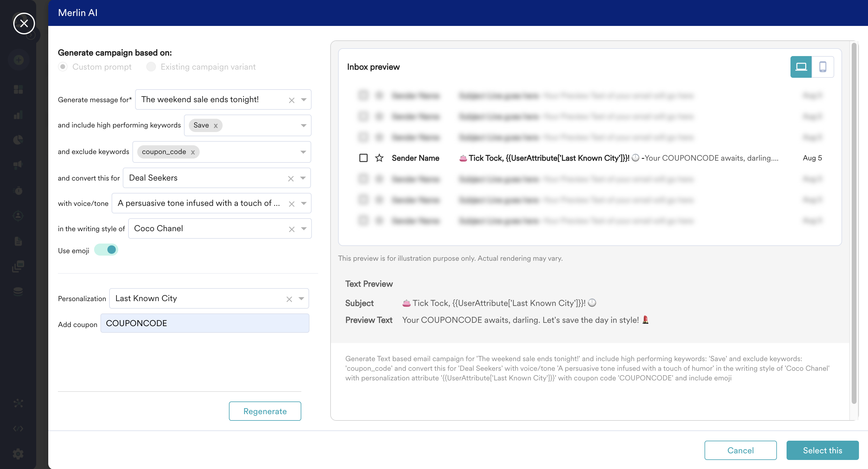The width and height of the screenshot is (868, 469).
Task: Toggle the Use emoji switch
Action: pyautogui.click(x=106, y=250)
